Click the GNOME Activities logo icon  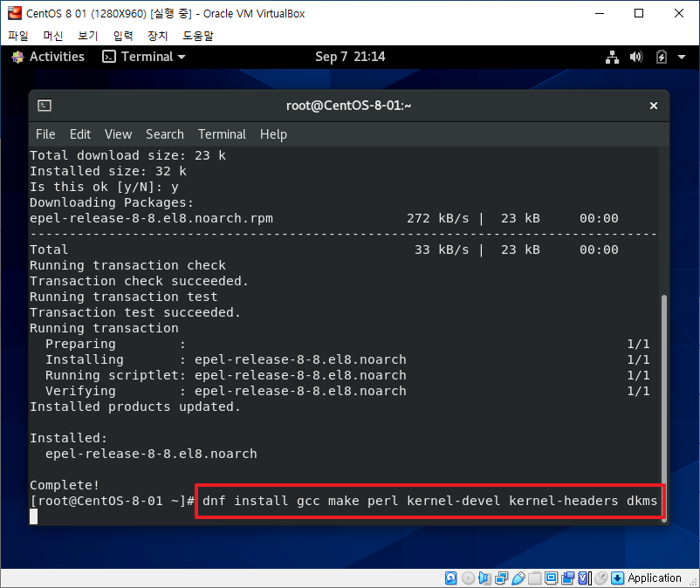coord(17,57)
